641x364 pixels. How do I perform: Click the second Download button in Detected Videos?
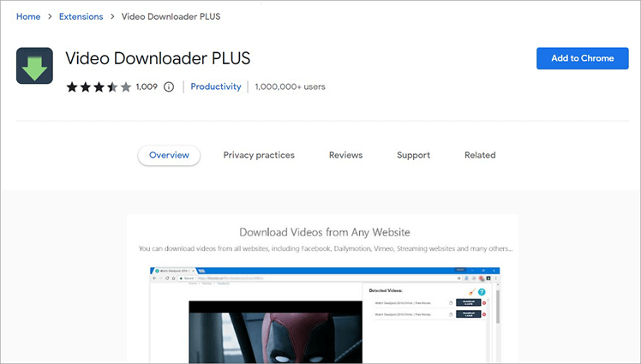tap(469, 314)
